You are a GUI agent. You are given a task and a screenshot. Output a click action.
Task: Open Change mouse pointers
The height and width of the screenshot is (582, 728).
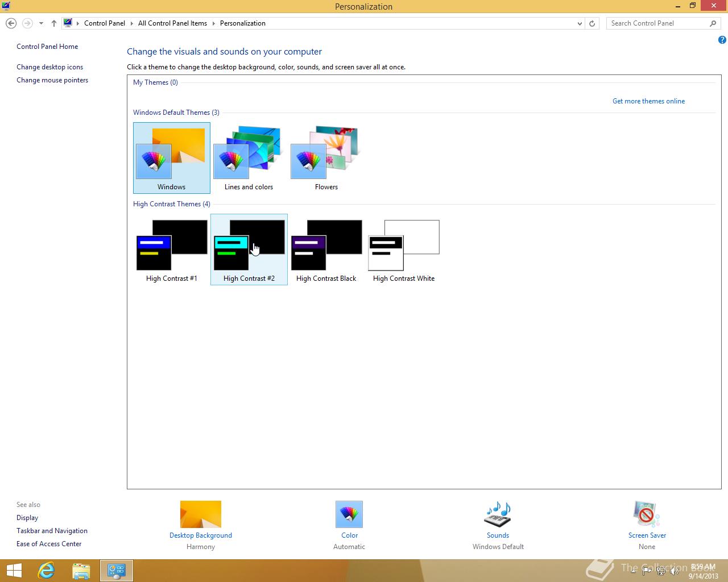click(52, 80)
